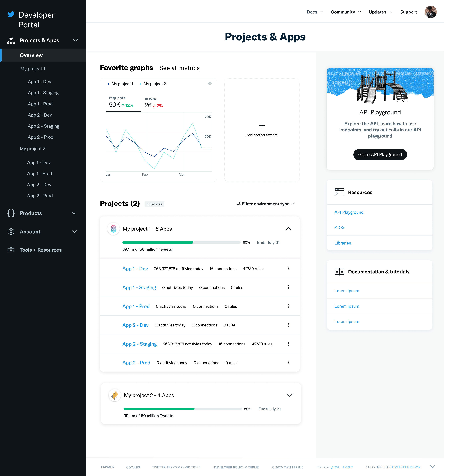Screen dimensions: 461x476
Task: Select the Overview sidebar item
Action: [x=43, y=55]
